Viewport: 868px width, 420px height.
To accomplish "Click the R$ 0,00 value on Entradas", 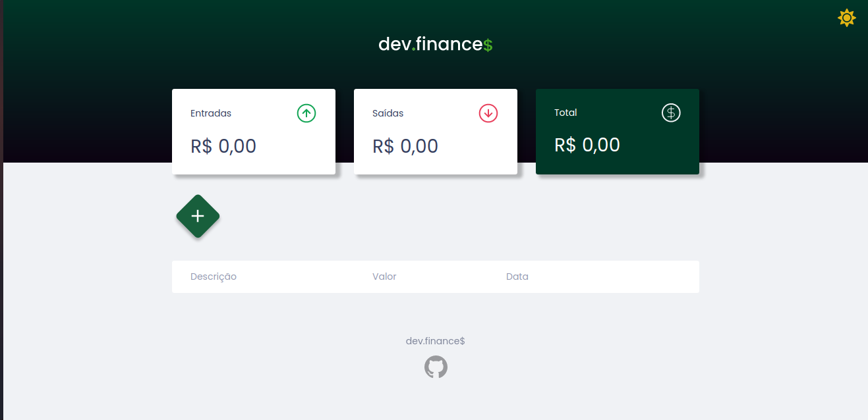I will point(223,146).
